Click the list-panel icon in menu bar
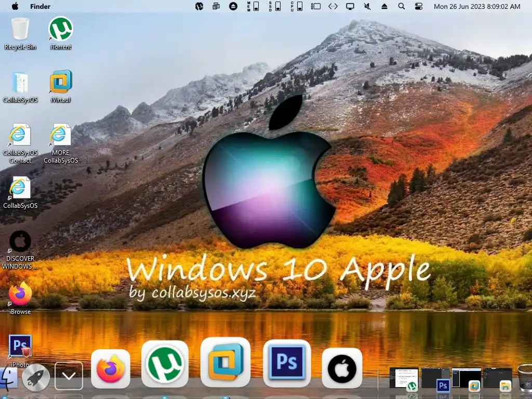 pyautogui.click(x=315, y=6)
